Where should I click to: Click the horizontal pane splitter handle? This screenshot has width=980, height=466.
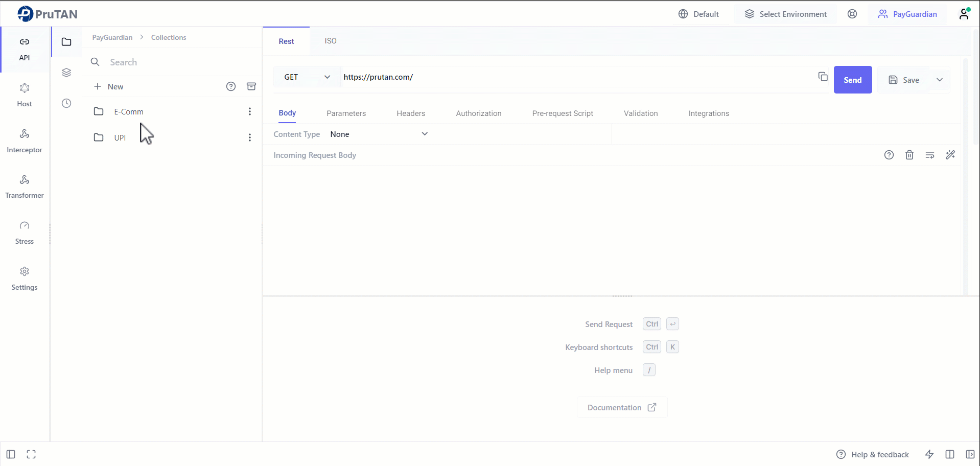[x=622, y=296]
